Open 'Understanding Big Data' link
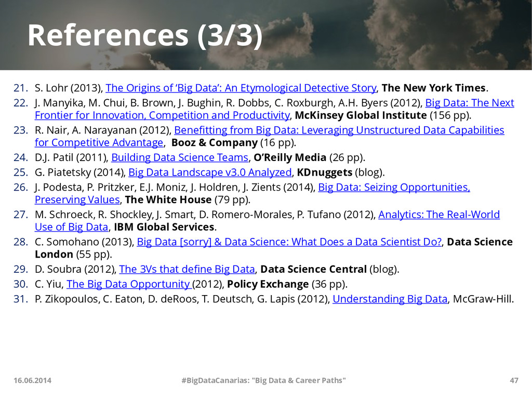The width and height of the screenshot is (532, 399). click(390, 299)
